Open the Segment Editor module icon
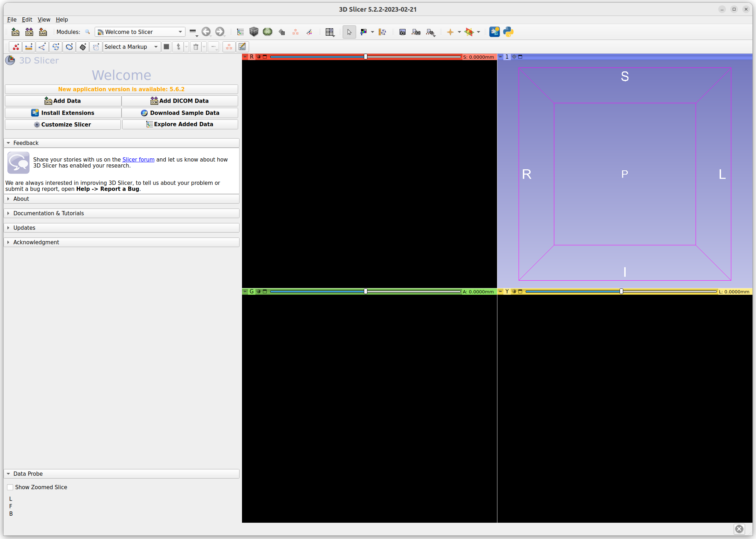Screen dimensions: 756x539 (x=309, y=32)
